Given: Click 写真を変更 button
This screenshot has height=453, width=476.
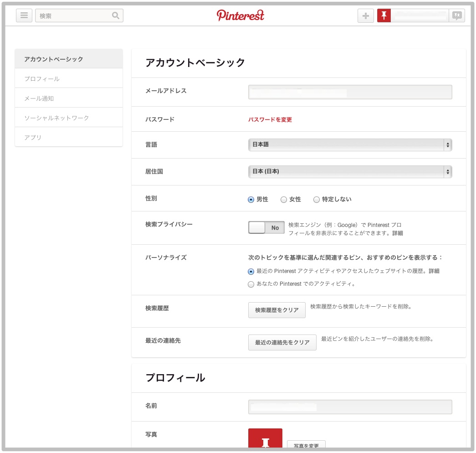Looking at the screenshot, I should pos(306,444).
